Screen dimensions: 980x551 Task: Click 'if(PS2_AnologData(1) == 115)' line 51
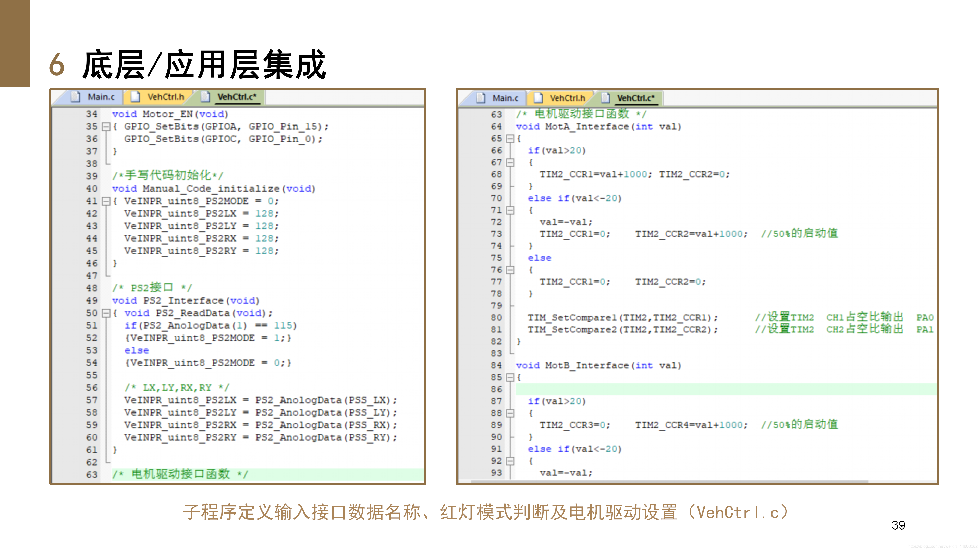(211, 325)
